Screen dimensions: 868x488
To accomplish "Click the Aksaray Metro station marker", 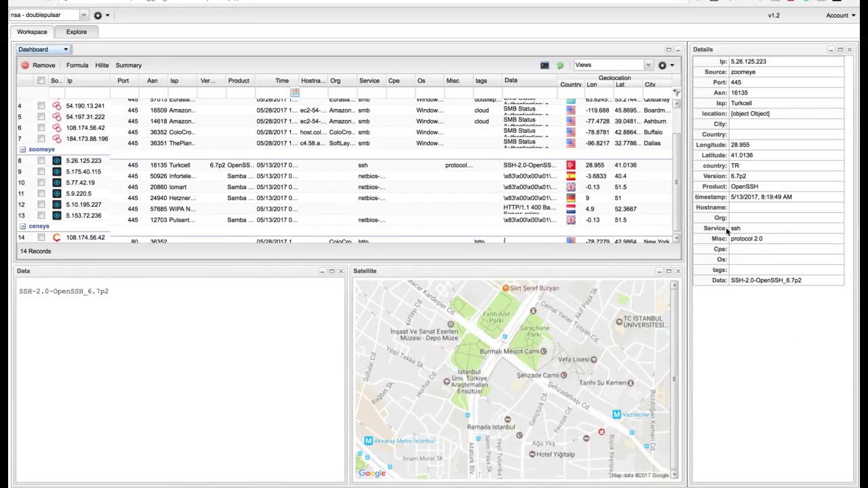I will 368,441.
